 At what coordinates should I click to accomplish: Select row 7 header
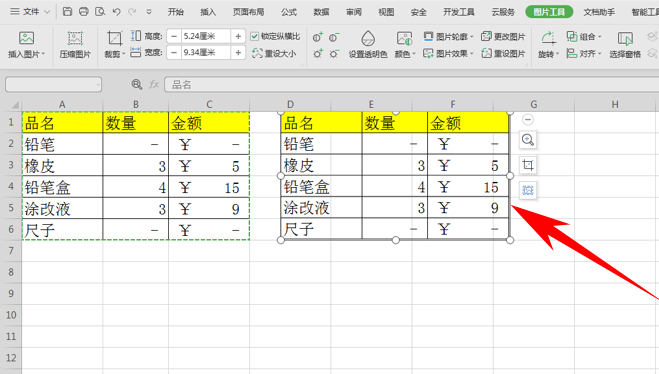coord(11,251)
